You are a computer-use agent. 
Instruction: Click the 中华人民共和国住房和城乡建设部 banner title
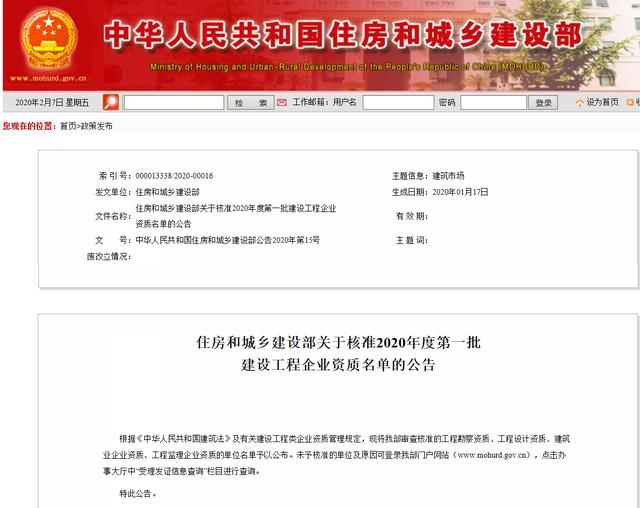[x=342, y=35]
